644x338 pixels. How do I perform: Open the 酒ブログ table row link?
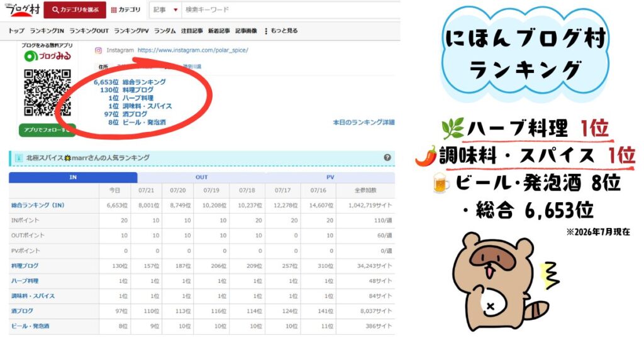point(22,311)
